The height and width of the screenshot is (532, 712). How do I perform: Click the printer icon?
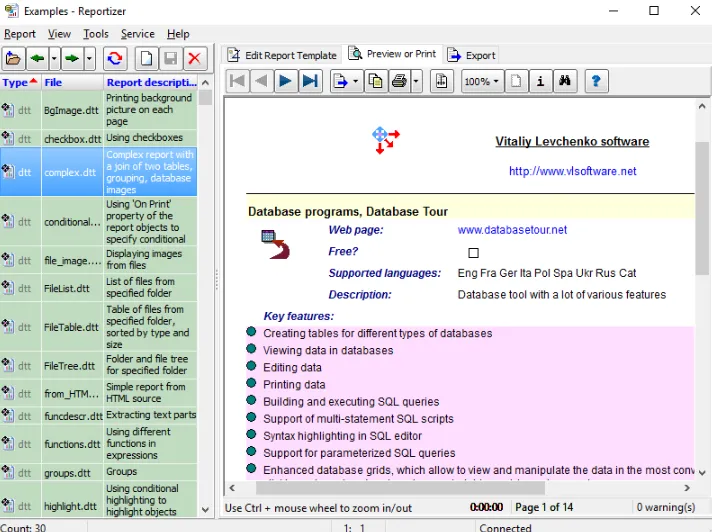coord(399,81)
